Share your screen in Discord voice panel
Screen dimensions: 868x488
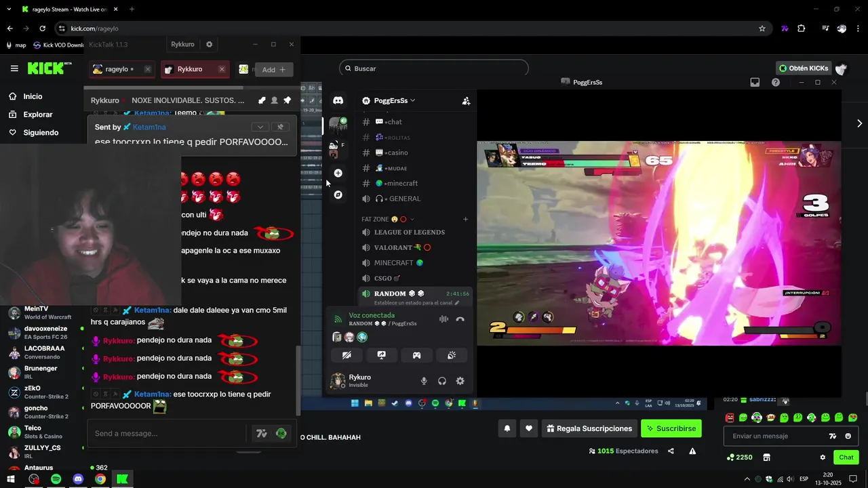pyautogui.click(x=382, y=355)
